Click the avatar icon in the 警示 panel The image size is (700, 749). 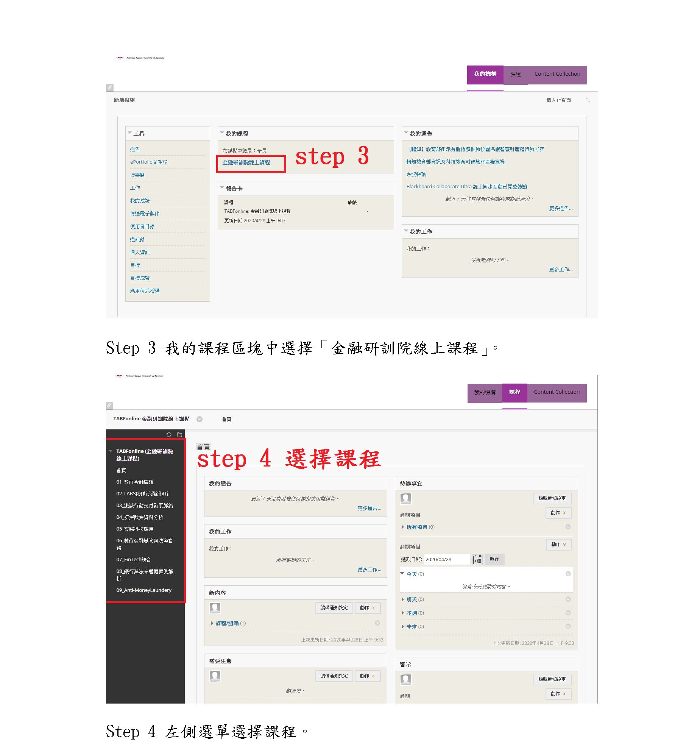(x=406, y=679)
